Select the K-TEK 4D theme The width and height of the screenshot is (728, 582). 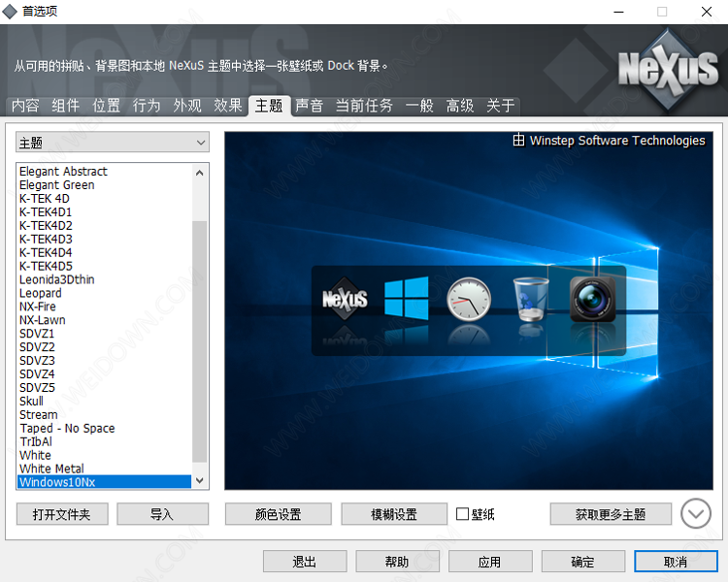[104, 198]
